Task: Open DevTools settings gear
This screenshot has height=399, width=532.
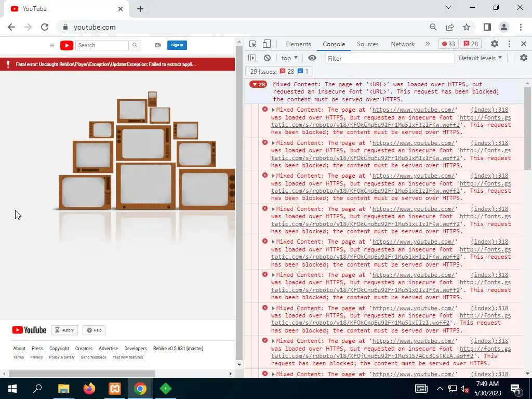Action: (495, 44)
